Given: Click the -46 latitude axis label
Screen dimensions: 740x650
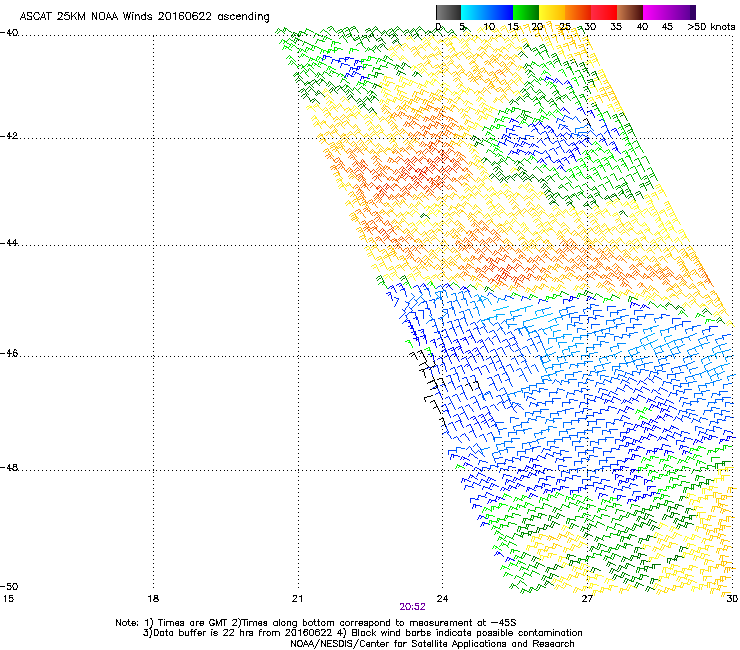Looking at the screenshot, I should pyautogui.click(x=9, y=353).
